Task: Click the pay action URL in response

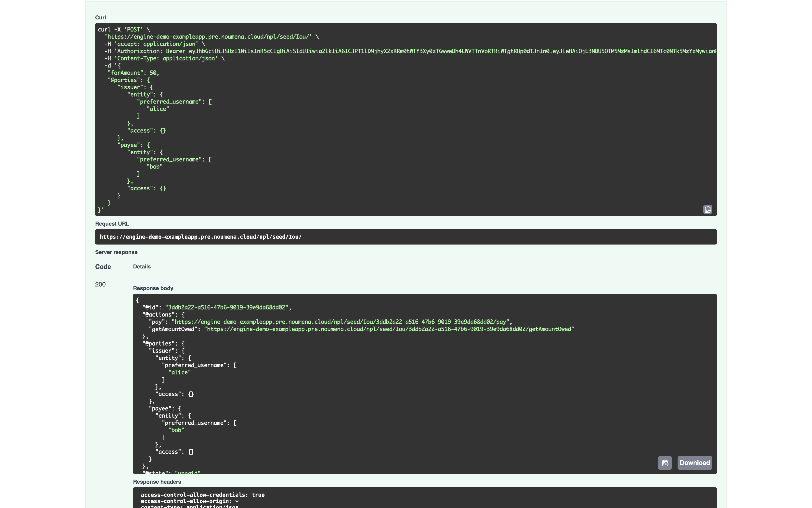Action: tap(340, 322)
